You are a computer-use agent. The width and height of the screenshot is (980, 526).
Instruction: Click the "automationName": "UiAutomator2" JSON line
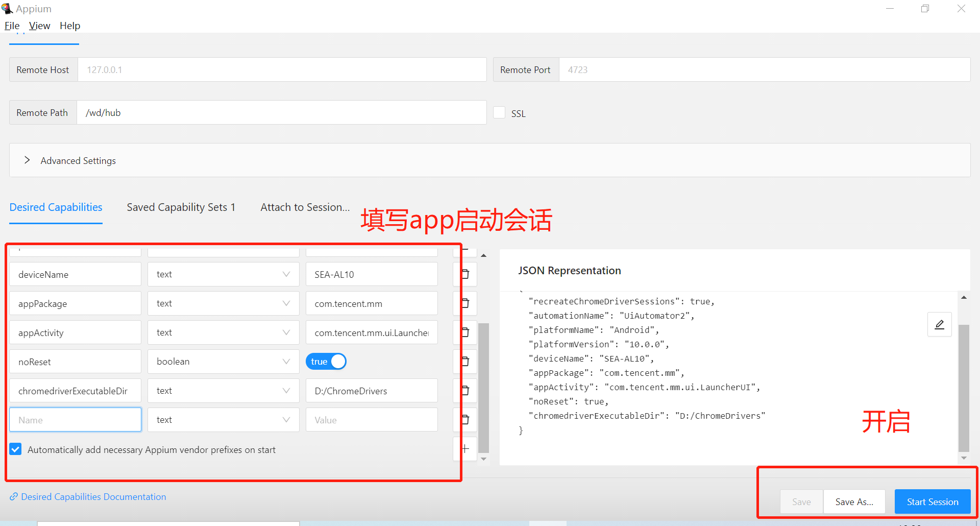tap(611, 316)
